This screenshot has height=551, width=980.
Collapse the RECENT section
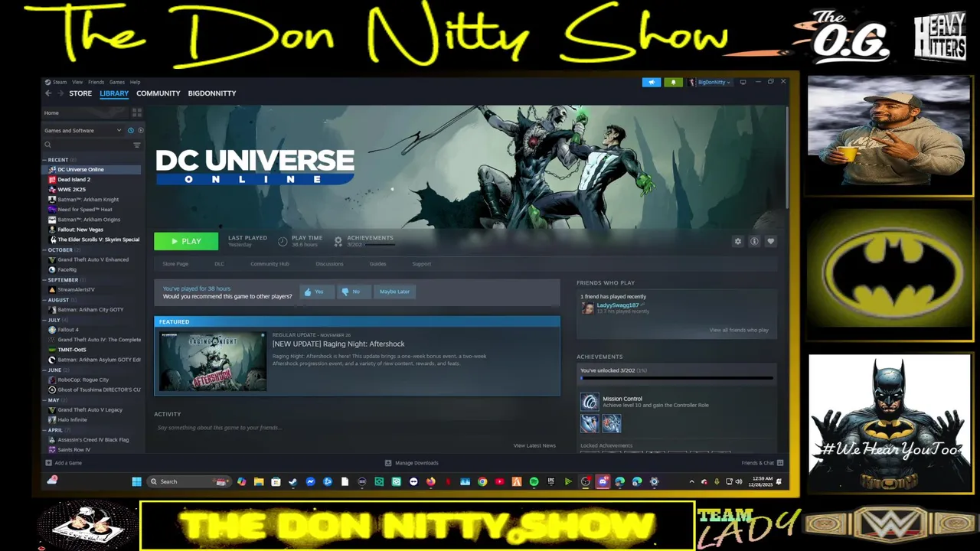pos(44,160)
